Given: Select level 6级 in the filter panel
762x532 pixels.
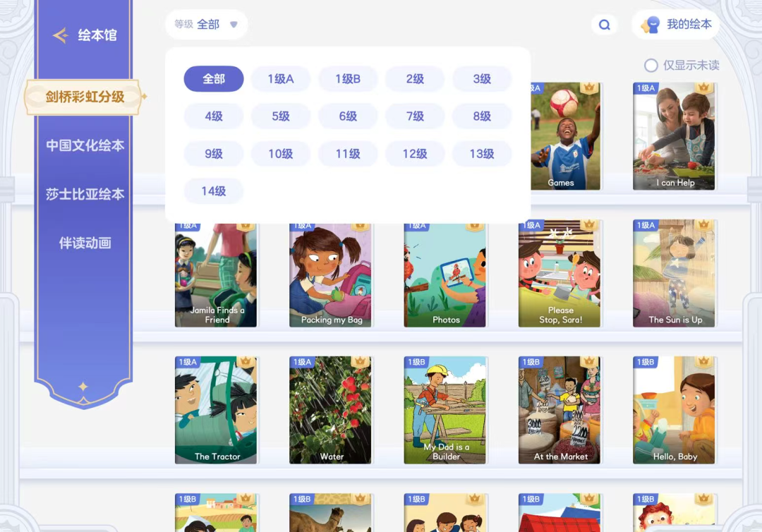Looking at the screenshot, I should 348,116.
